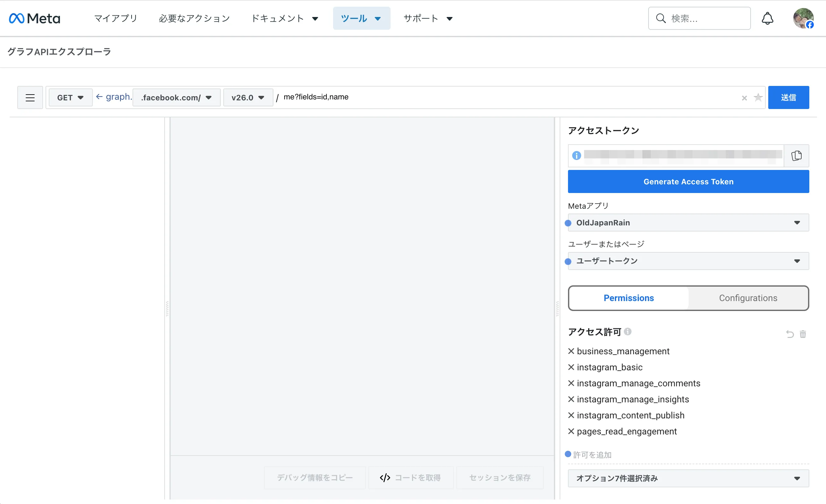Viewport: 826px width, 504px height.
Task: Click the business_management label
Action: coord(623,351)
